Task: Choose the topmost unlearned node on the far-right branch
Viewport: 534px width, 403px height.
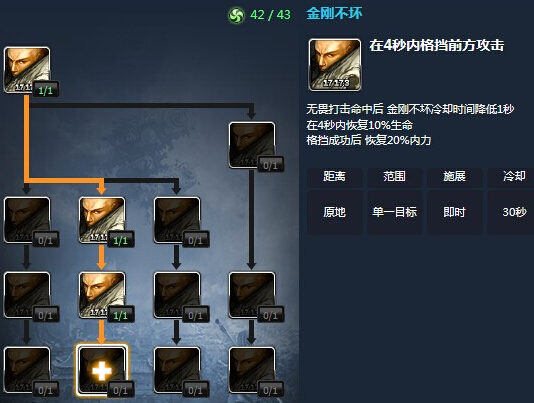Action: pos(252,145)
